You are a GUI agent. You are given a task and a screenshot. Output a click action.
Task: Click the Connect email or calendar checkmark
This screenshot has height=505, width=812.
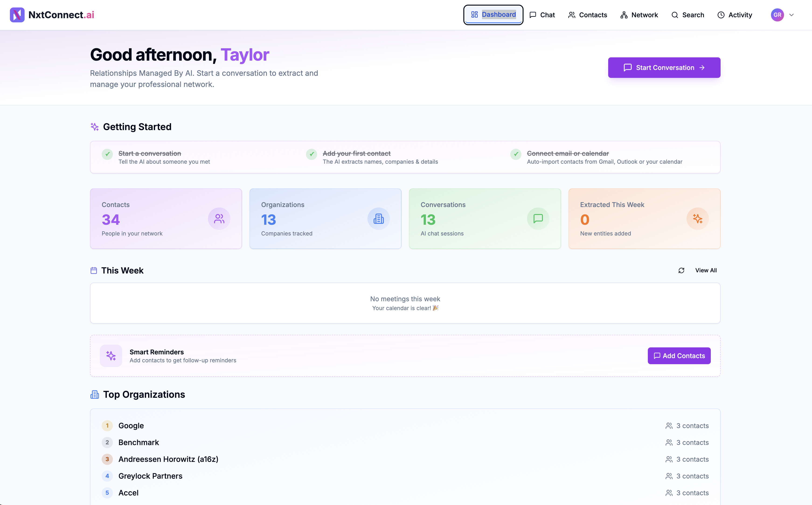[x=516, y=154]
